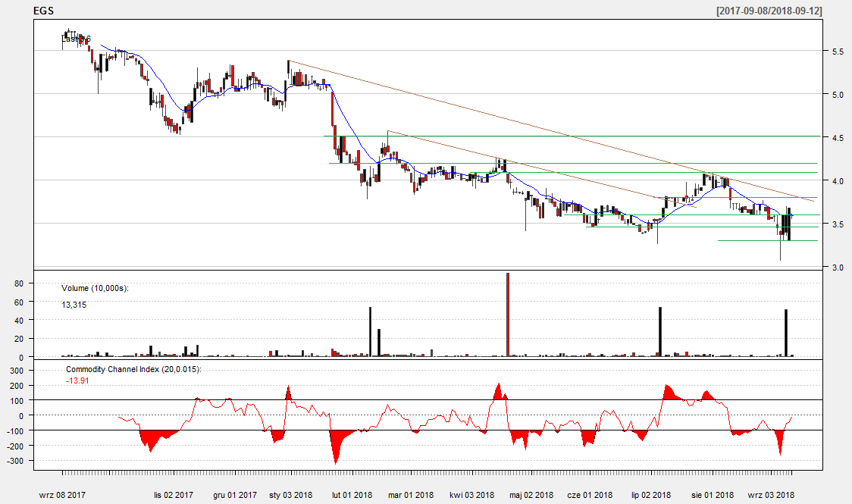Click the 13,315 volume value
The image size is (852, 504).
(74, 305)
